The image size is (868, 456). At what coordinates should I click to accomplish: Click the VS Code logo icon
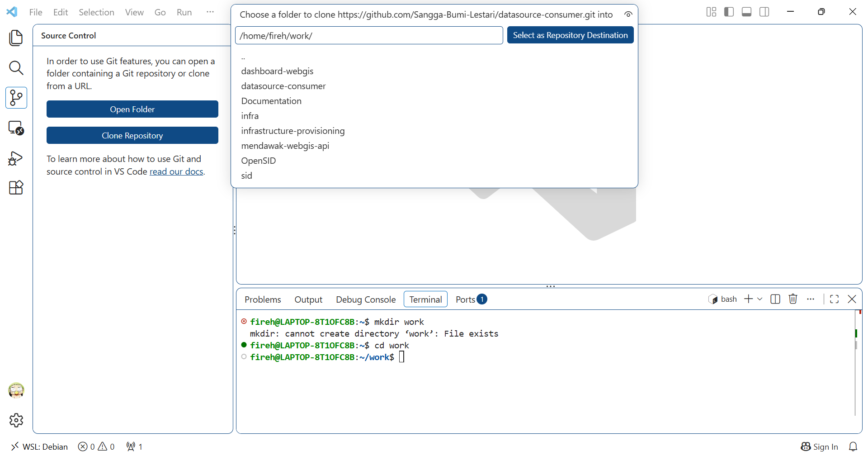coord(12,12)
